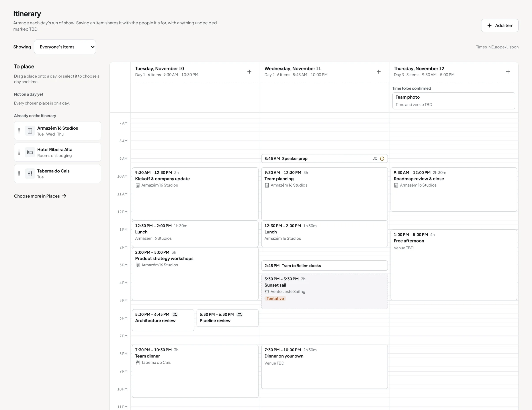The image size is (532, 410).
Task: Open Wednesday's Team planning item
Action: (324, 194)
